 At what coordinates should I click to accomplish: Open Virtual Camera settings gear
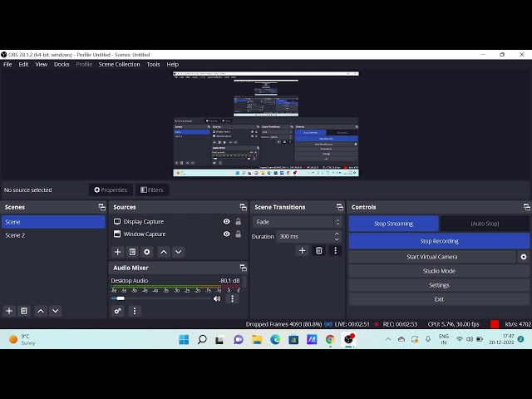(x=524, y=257)
